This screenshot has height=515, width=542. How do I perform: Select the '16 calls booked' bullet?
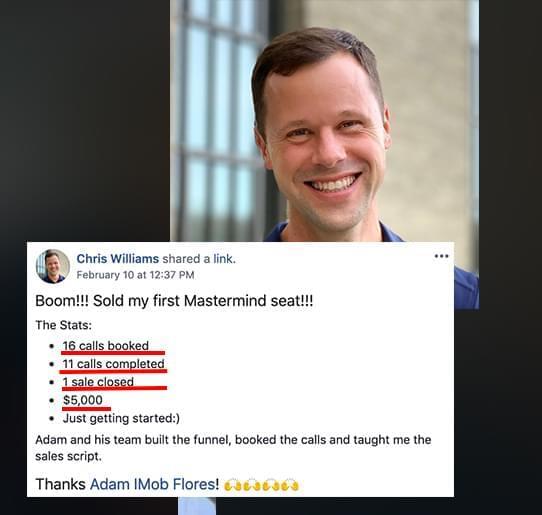pyautogui.click(x=106, y=346)
